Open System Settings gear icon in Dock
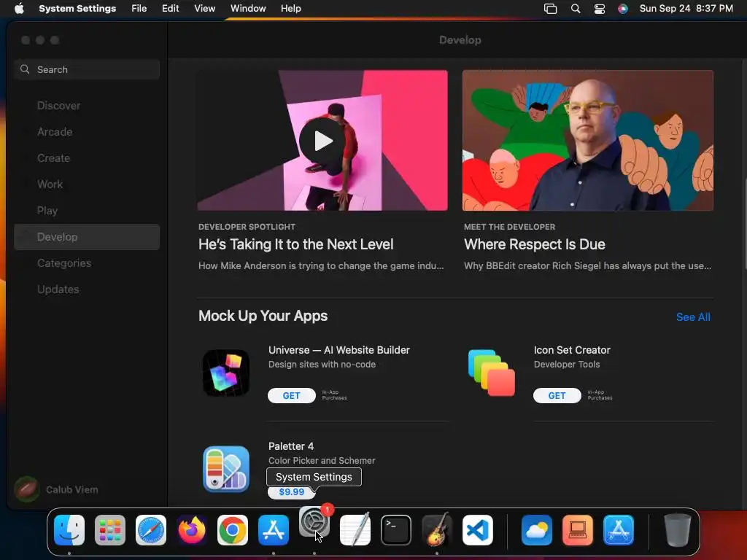Viewport: 747px width, 560px height. 314,522
